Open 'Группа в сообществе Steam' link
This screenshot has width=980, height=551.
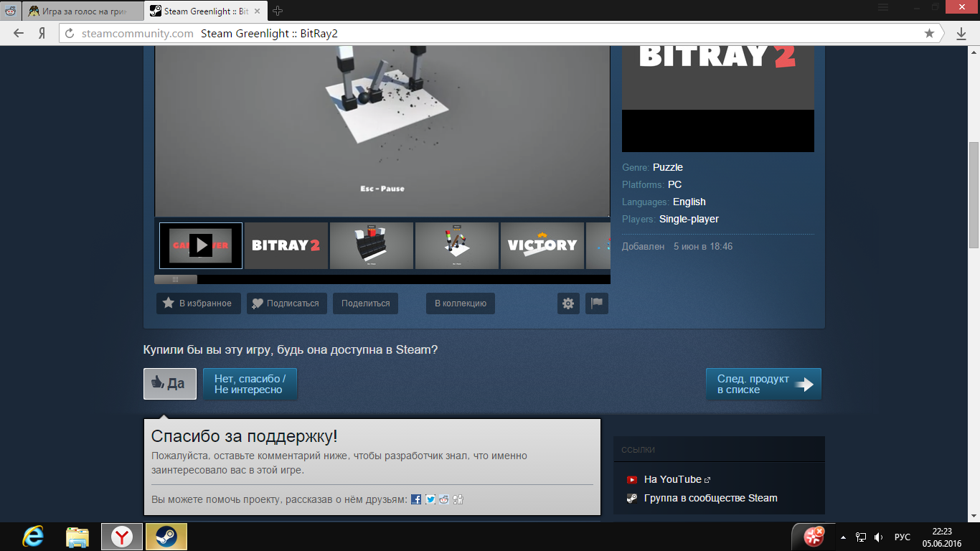pyautogui.click(x=710, y=498)
